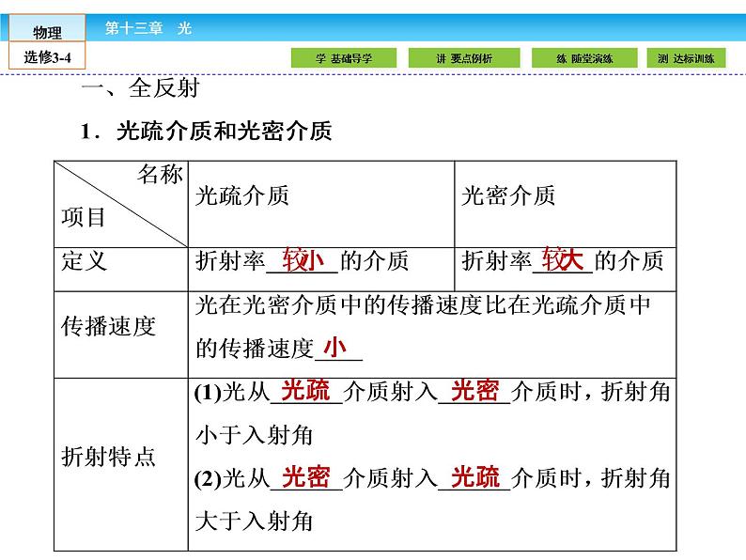This screenshot has height=560, width=746.
Task: Click the 折射特点 row label
Action: tap(108, 457)
